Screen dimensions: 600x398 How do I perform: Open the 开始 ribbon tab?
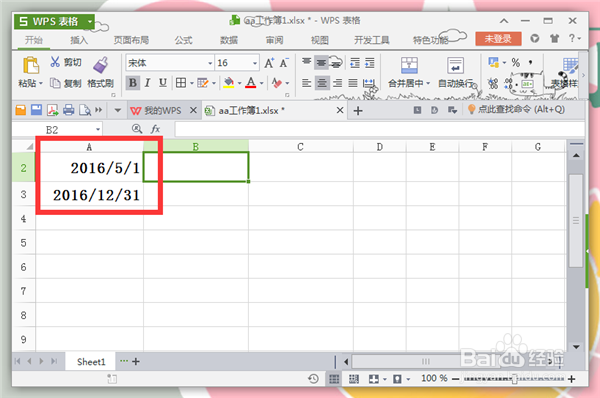tap(34, 40)
